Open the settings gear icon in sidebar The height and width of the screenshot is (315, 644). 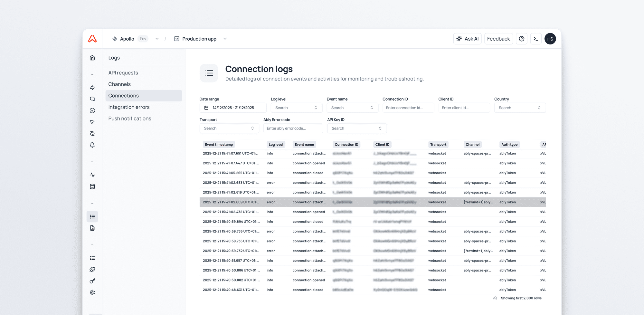pos(92,292)
